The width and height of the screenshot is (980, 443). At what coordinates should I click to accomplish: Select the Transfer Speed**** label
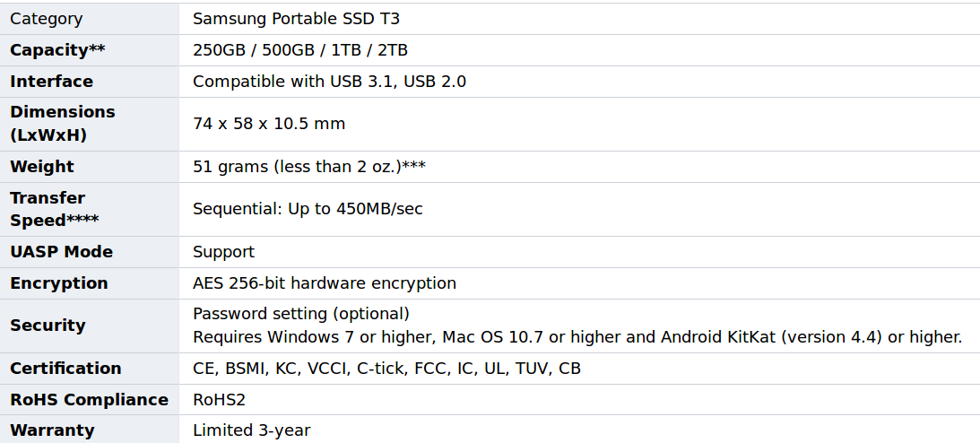54,209
